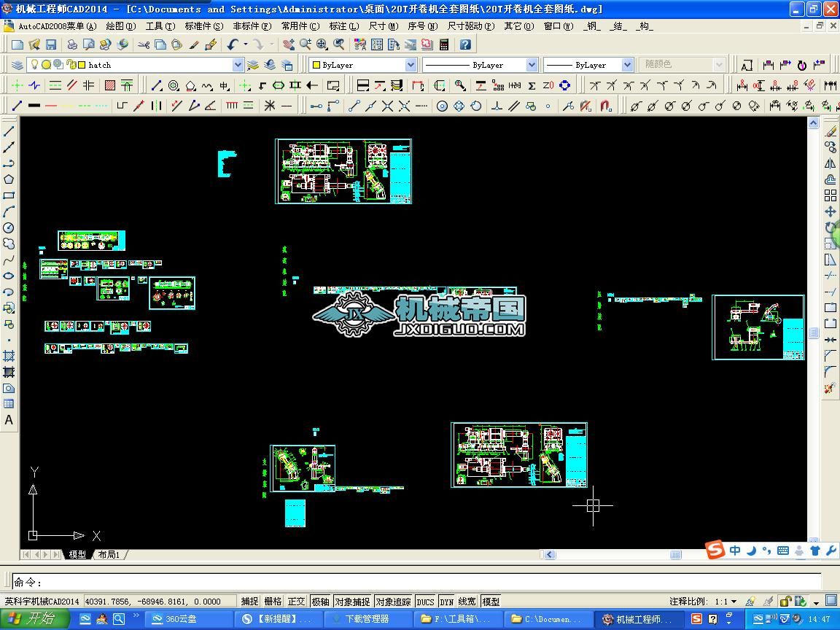This screenshot has width=840, height=630.
Task: Click the vertical scrollbar up arrow
Action: pos(813,123)
